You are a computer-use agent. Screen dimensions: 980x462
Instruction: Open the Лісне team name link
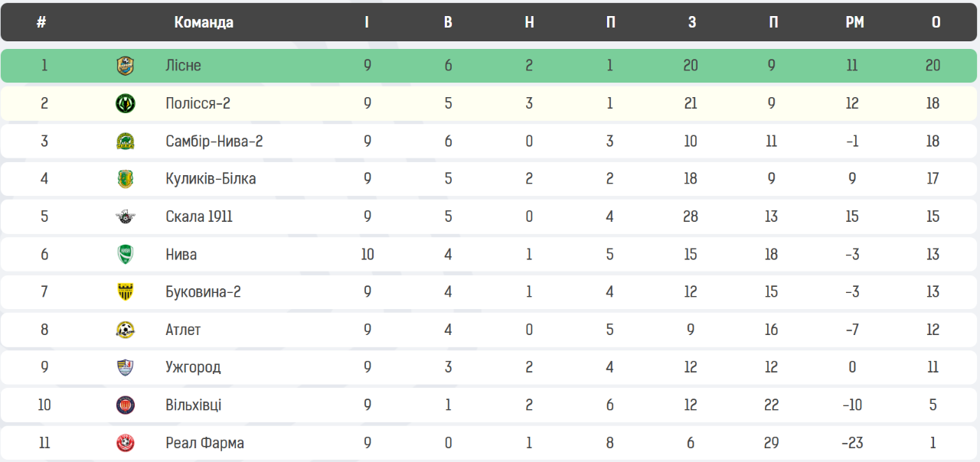183,66
